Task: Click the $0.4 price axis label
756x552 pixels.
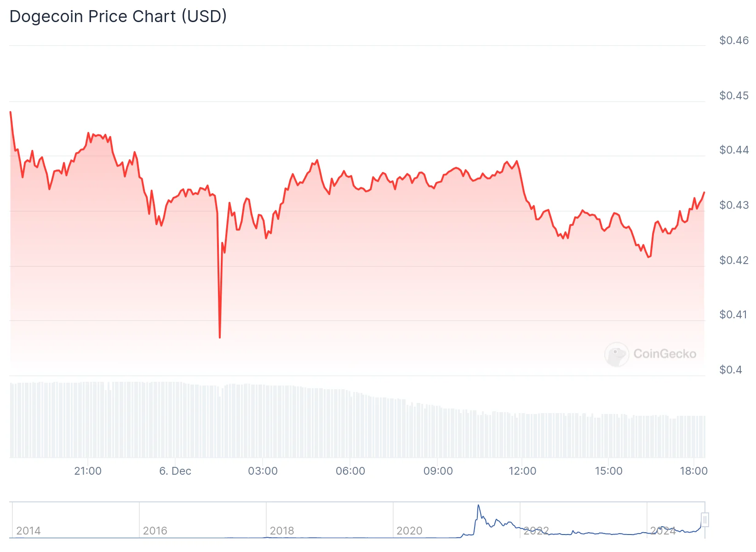Action: [731, 370]
